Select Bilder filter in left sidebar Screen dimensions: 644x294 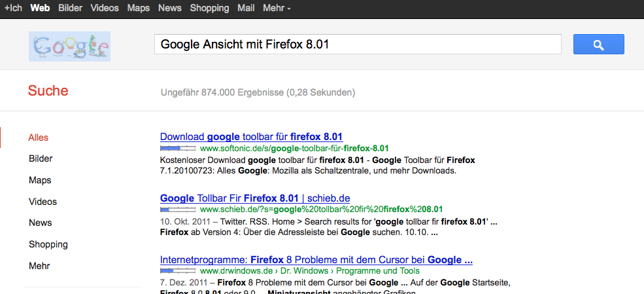(41, 158)
